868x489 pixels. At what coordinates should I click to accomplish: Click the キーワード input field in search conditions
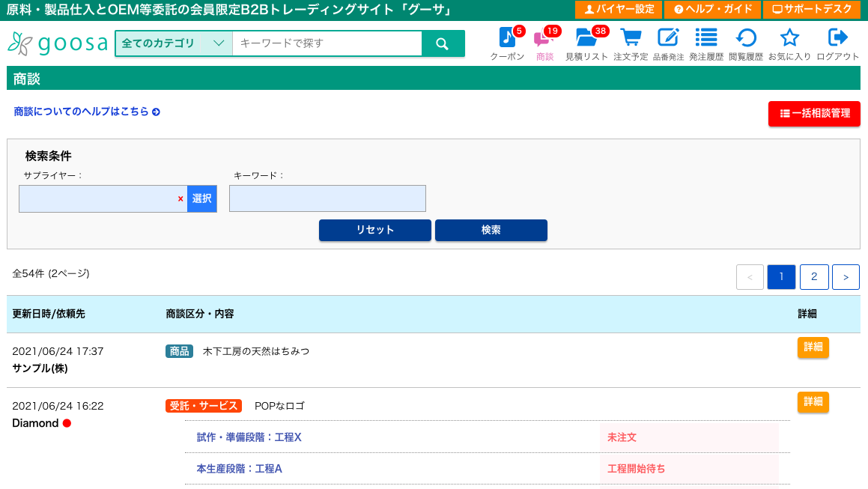coord(327,198)
